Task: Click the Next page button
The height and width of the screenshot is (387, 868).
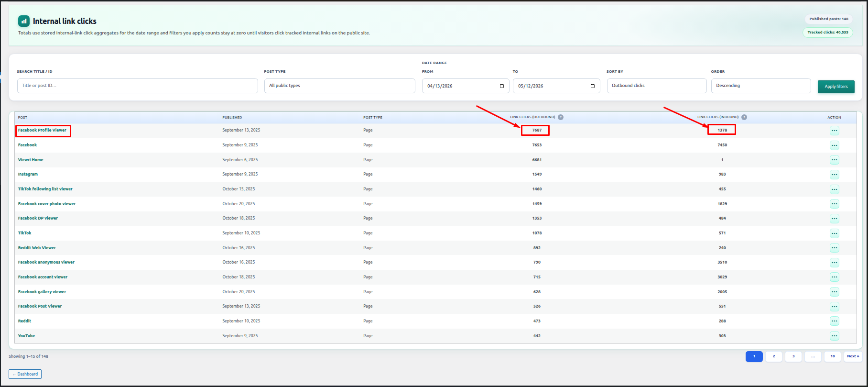Action: point(853,356)
